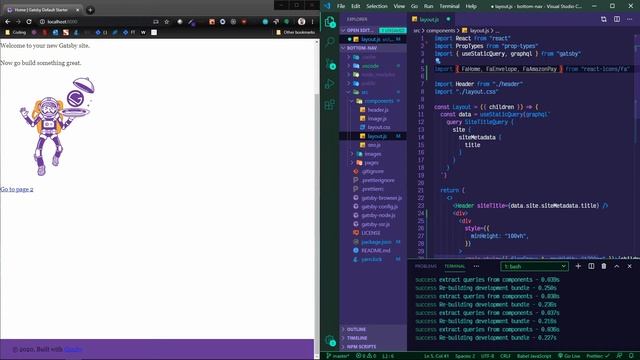Bookmark this page with the star icon
640x360 pixels.
pos(167,22)
